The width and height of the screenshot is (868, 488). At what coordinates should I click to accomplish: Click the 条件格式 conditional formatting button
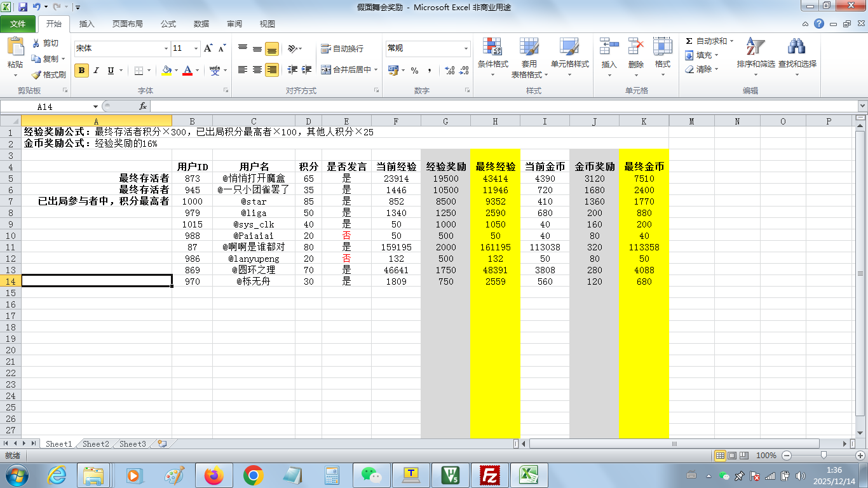tap(492, 56)
